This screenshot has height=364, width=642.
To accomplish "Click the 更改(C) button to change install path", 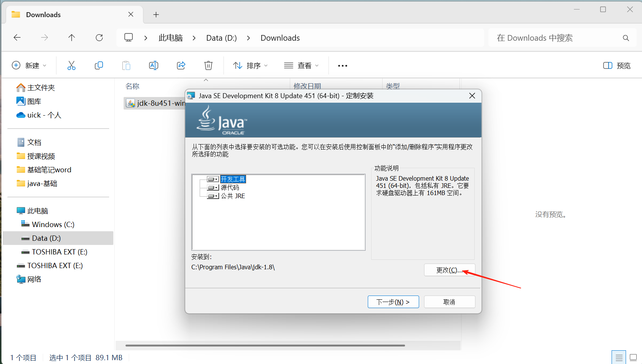I will pyautogui.click(x=449, y=270).
